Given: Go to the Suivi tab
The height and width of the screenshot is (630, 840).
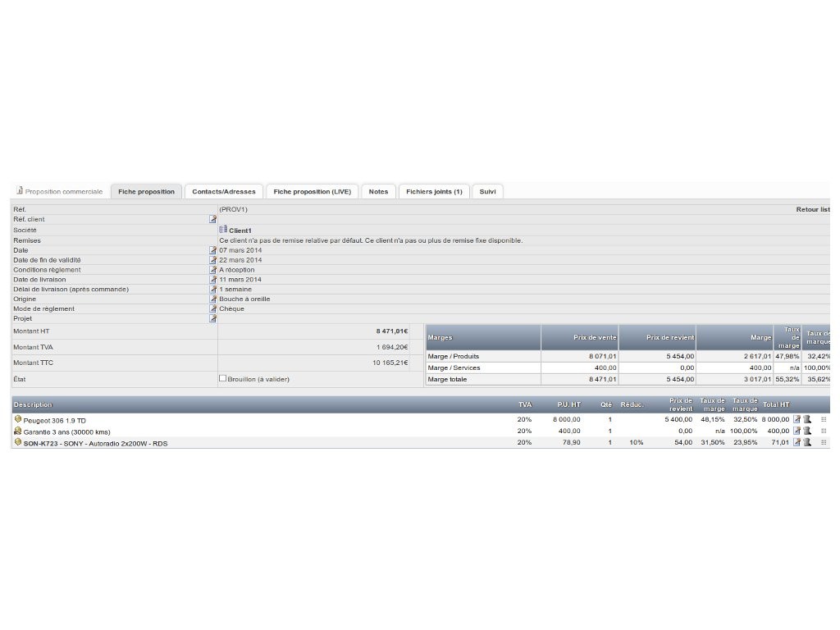Looking at the screenshot, I should [487, 192].
